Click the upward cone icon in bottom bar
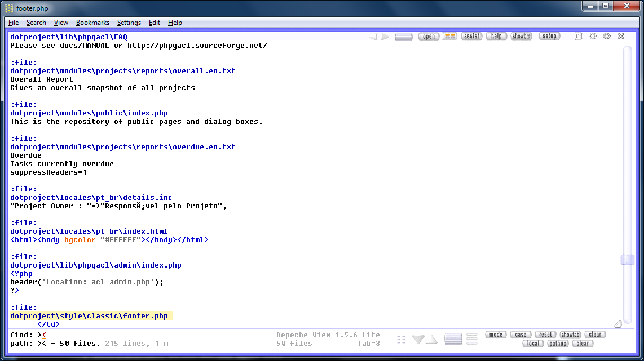 431,339
